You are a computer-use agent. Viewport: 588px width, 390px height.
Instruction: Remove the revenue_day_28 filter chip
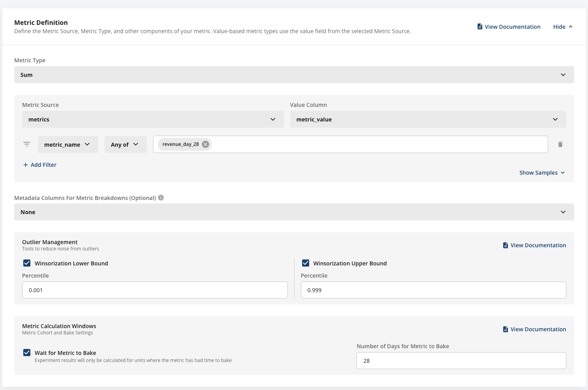(205, 144)
